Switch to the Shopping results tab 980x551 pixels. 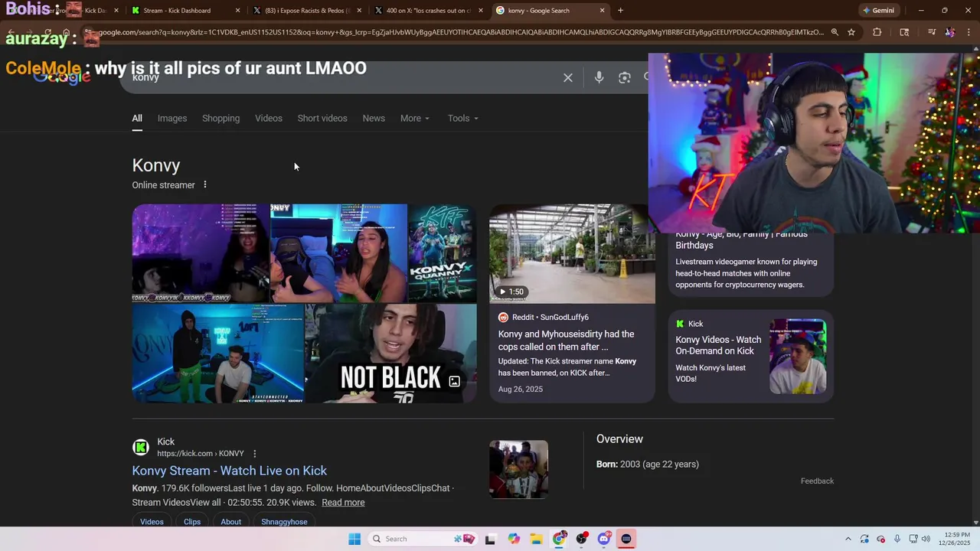point(220,118)
